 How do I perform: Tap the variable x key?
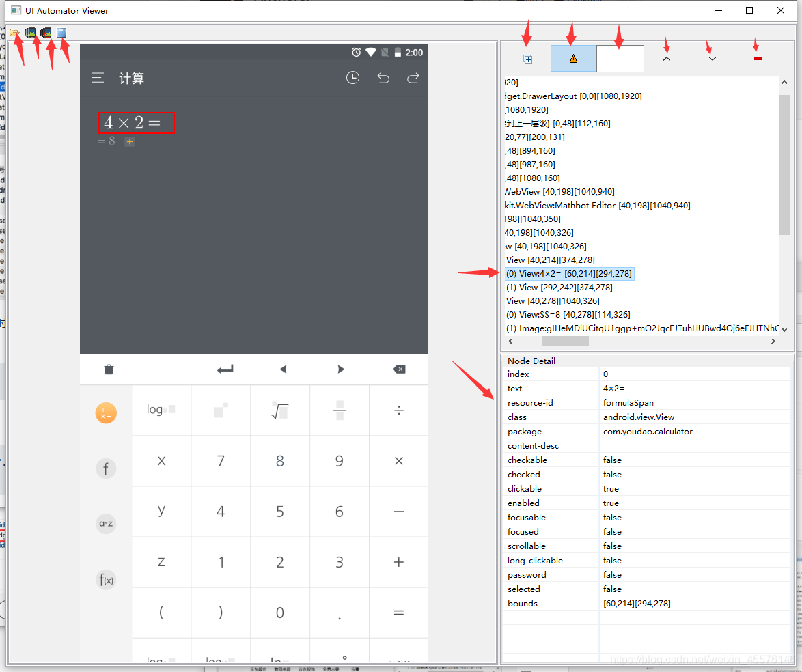(162, 461)
